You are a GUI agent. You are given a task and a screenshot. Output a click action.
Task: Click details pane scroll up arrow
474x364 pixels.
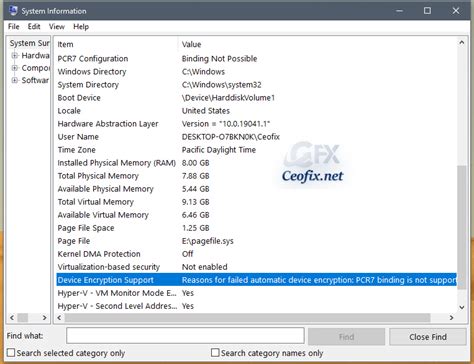[x=462, y=43]
